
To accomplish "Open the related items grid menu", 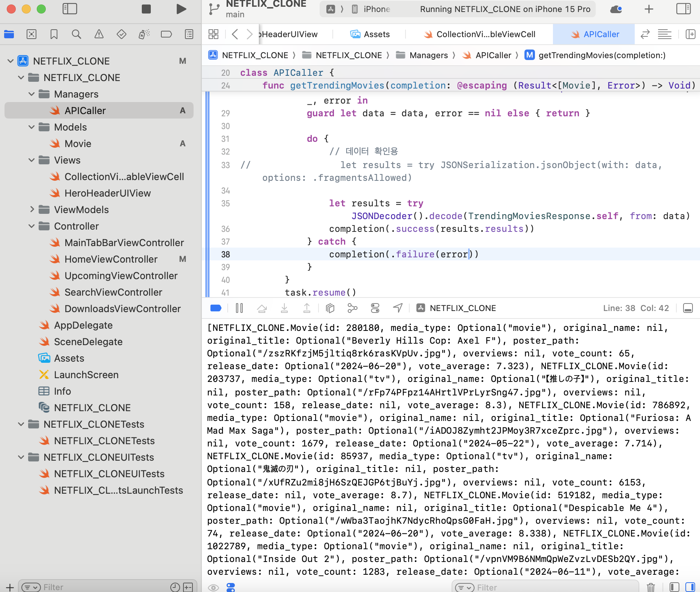I will click(x=213, y=35).
